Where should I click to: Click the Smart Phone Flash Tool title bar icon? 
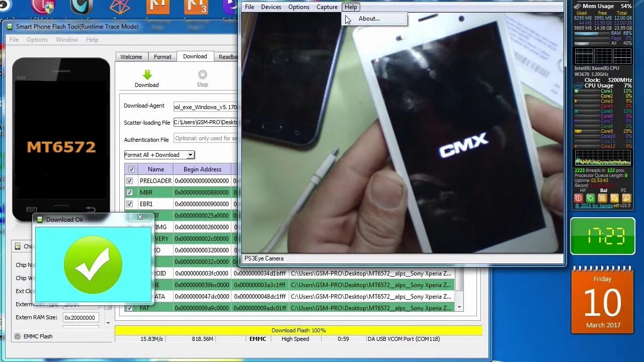click(10, 27)
